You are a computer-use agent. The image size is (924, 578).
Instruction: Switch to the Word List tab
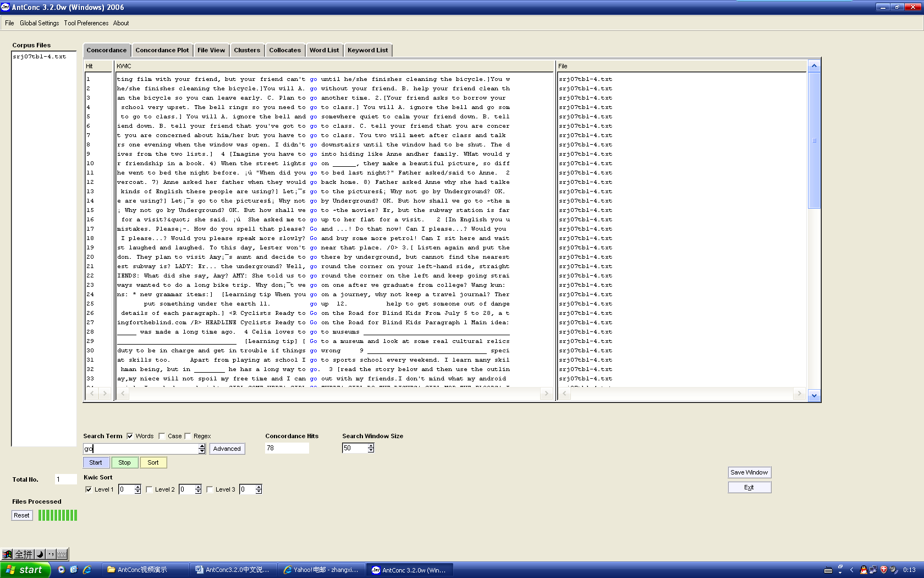324,50
